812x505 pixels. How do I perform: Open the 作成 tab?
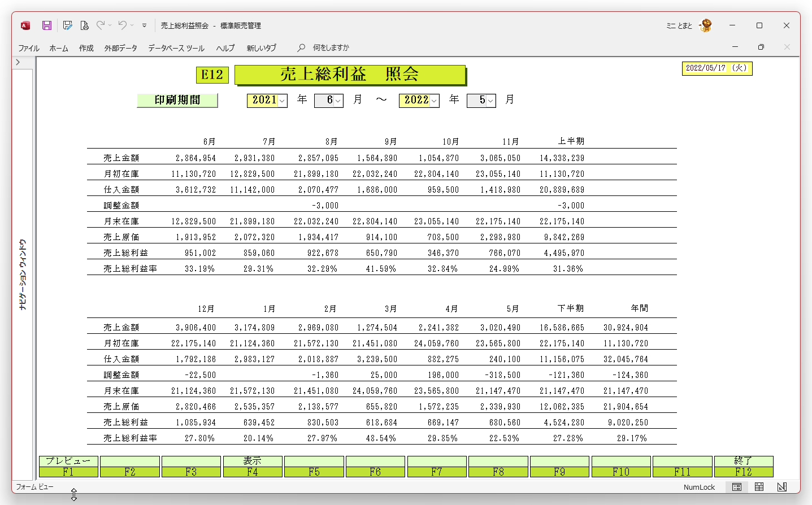[x=86, y=48]
